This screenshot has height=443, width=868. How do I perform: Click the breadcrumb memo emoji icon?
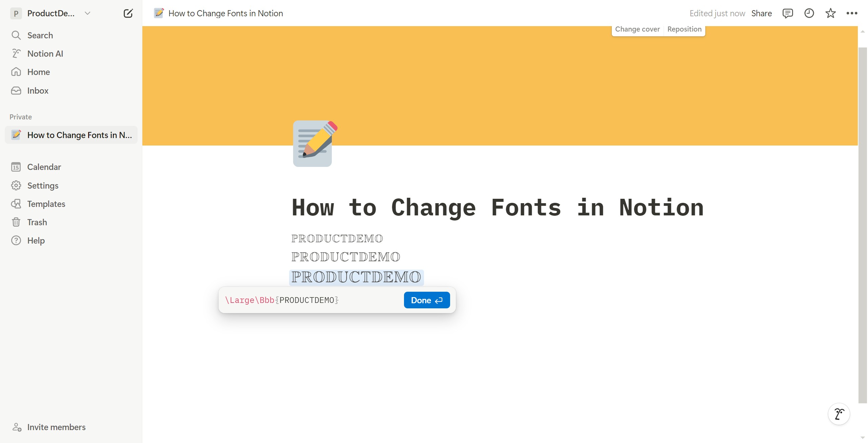click(x=159, y=13)
